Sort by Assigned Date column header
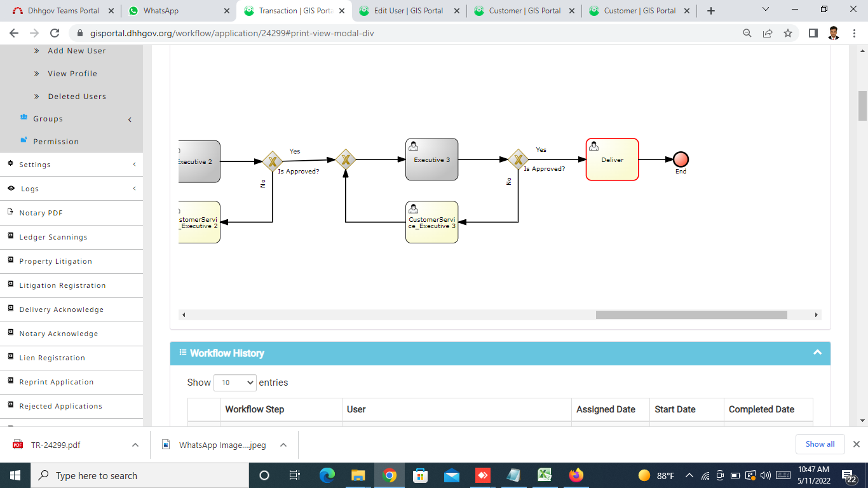Image resolution: width=868 pixels, height=488 pixels. 610,409
